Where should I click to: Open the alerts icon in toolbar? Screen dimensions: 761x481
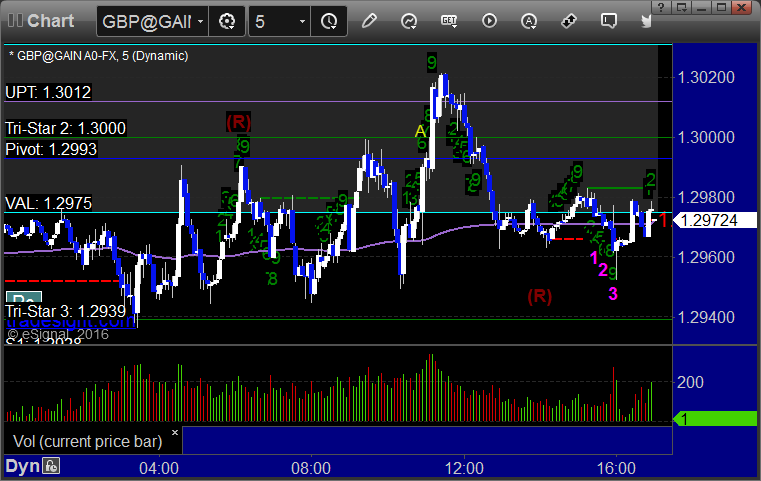pos(529,21)
